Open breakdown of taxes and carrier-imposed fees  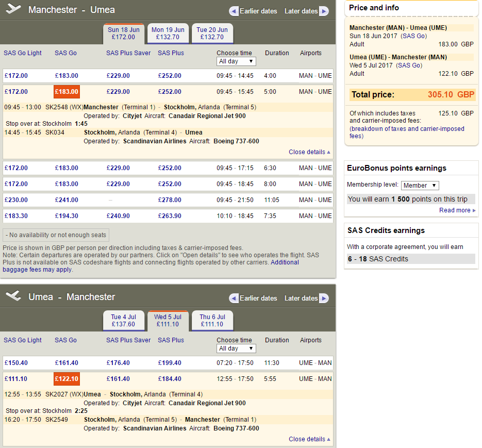click(407, 132)
